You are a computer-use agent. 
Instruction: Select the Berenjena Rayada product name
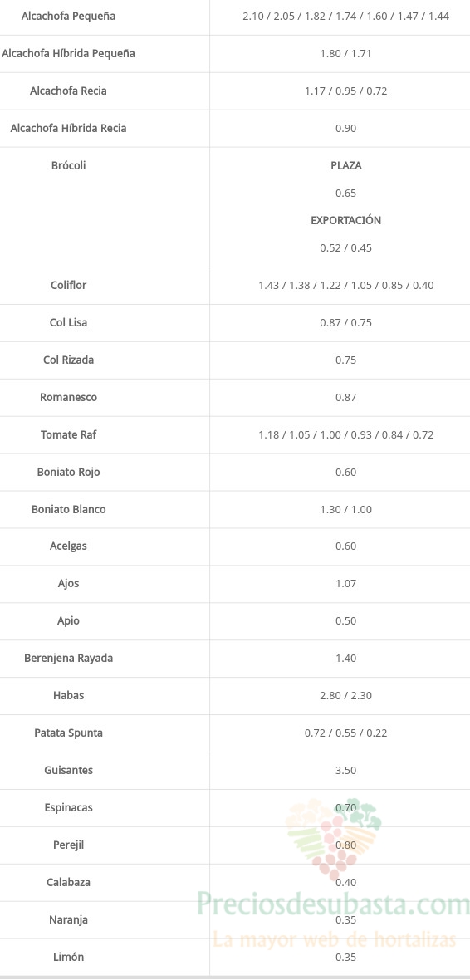69,658
